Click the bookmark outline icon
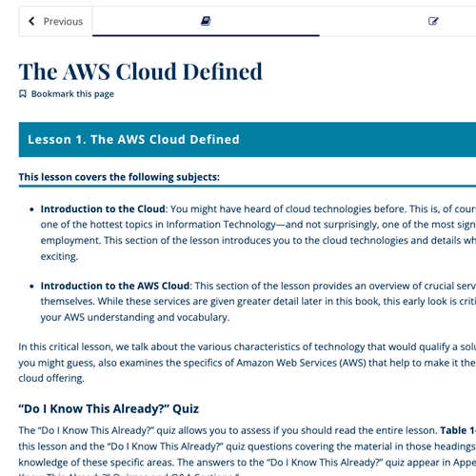Viewport: 476px width, 476px height. tap(23, 94)
